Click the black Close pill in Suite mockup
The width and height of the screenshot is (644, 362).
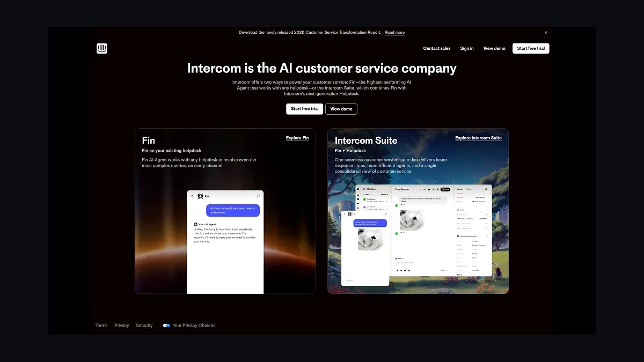click(x=445, y=189)
